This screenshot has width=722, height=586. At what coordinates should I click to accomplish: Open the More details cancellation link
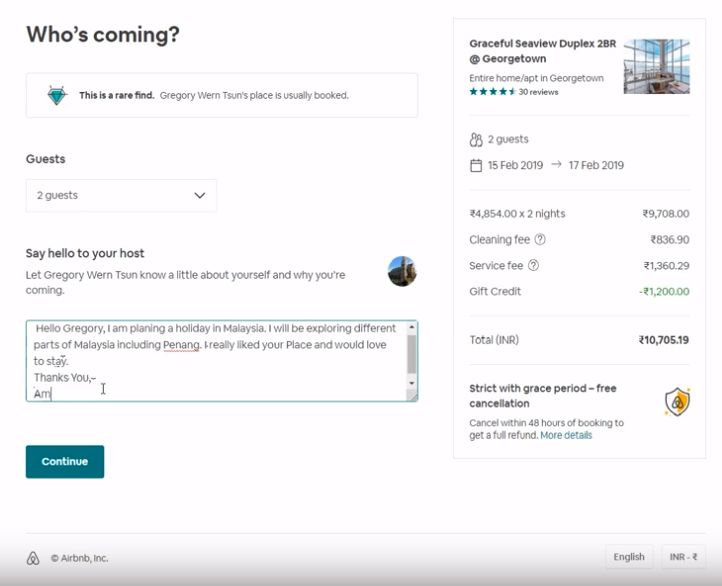point(566,436)
